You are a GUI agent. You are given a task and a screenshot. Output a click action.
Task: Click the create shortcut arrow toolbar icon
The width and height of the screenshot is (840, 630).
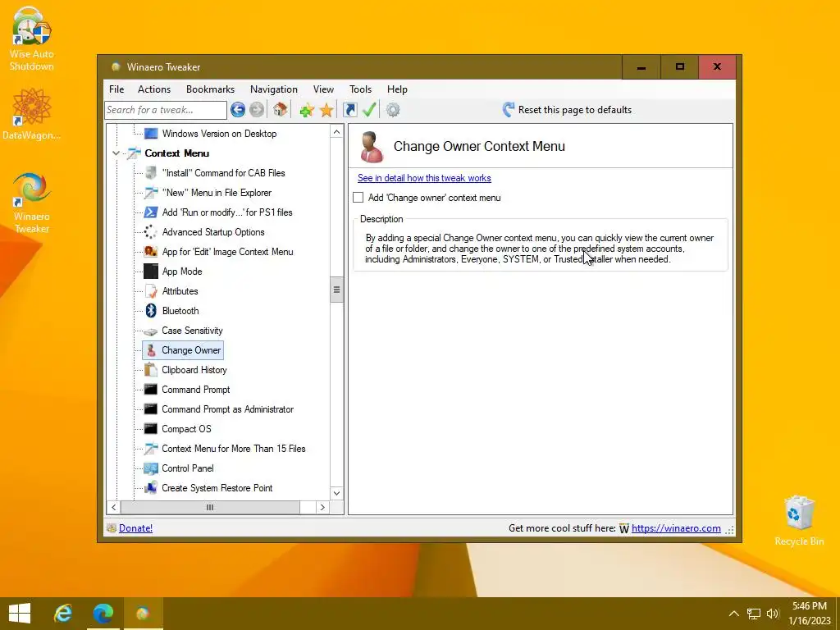[x=349, y=110]
